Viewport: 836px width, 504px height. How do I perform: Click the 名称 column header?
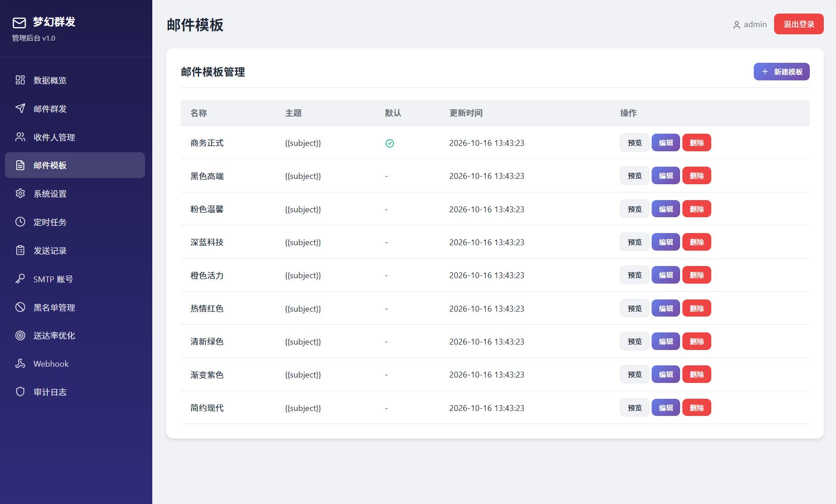198,113
